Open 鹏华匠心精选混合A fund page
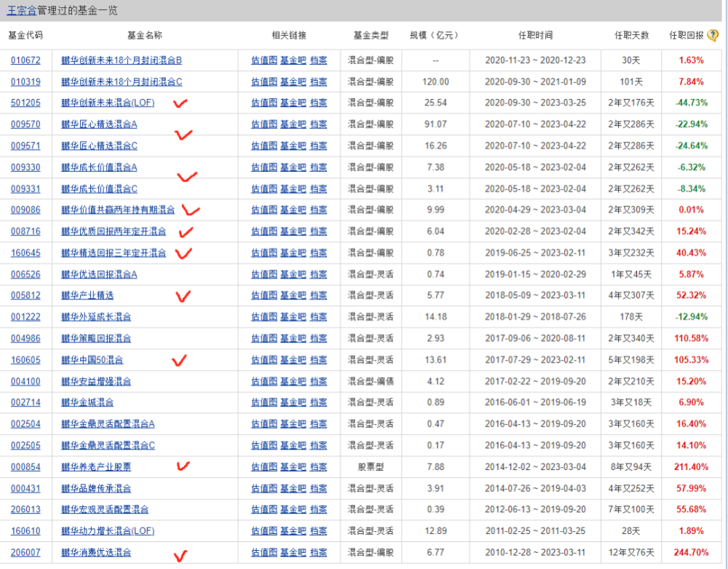This screenshot has height=569, width=728. (x=99, y=125)
